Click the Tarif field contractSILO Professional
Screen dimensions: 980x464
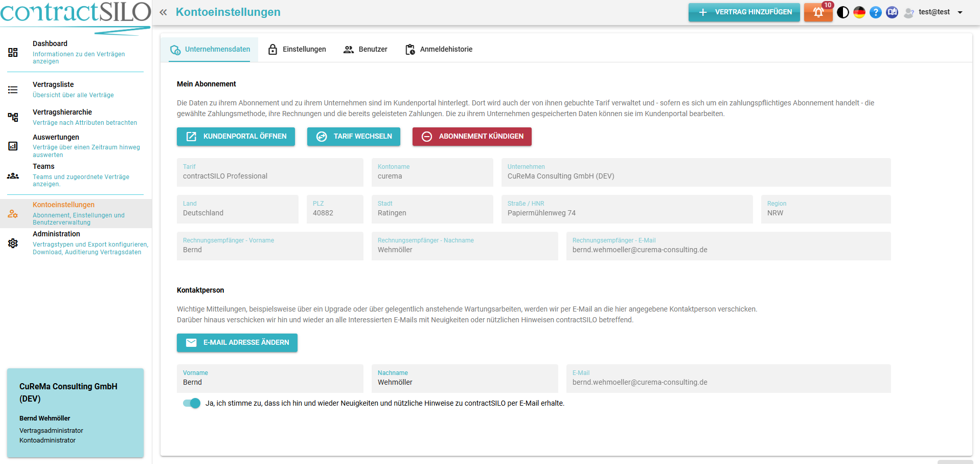click(x=270, y=172)
